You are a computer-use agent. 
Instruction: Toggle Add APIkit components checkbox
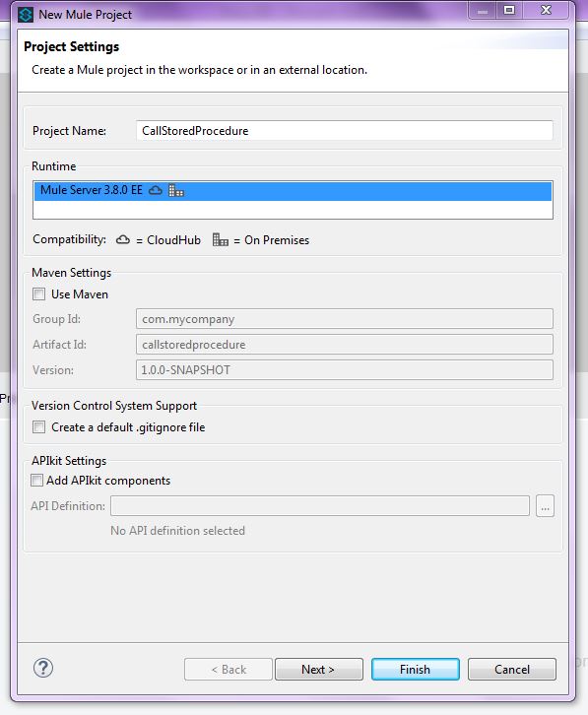click(37, 481)
